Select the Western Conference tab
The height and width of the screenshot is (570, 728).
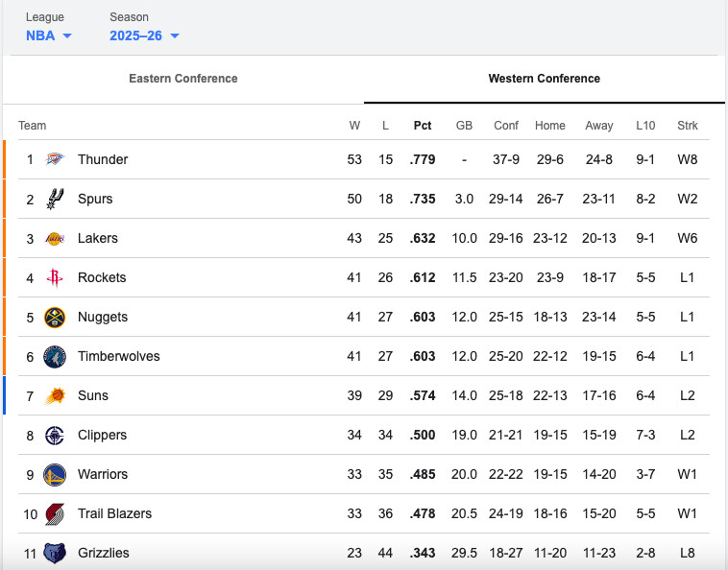coord(544,79)
